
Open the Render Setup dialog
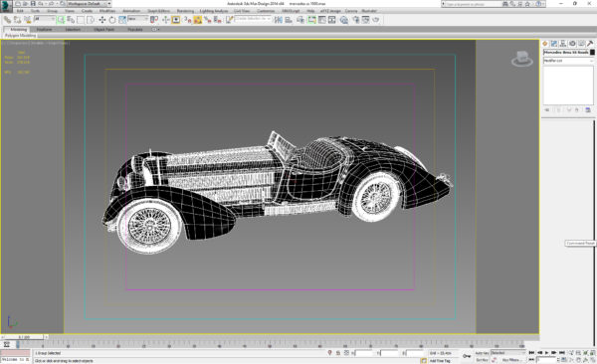coord(355,20)
